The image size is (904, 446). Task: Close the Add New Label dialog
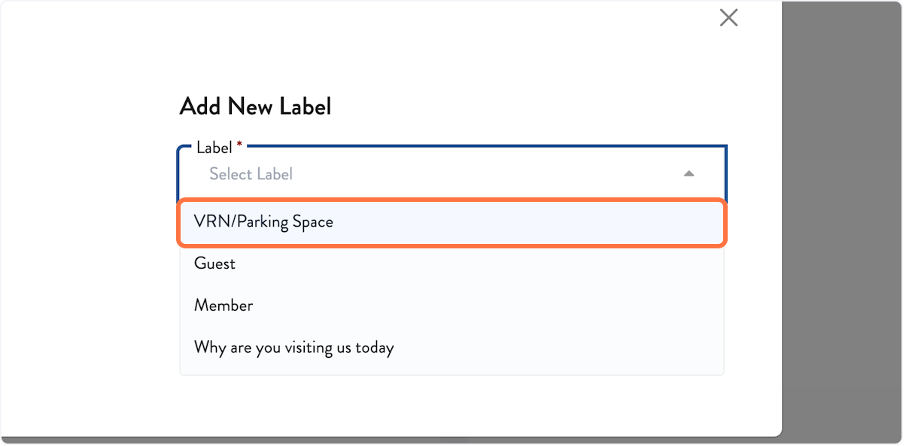tap(729, 17)
